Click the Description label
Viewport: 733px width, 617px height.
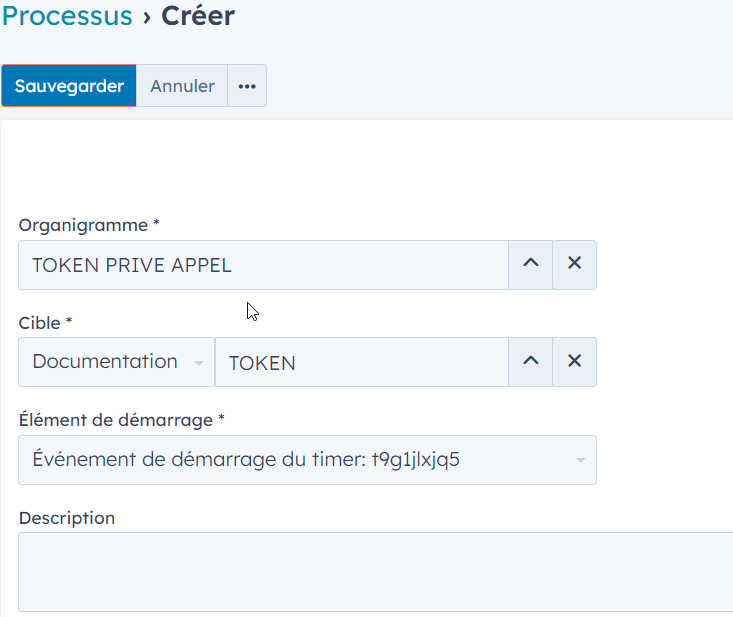tap(67, 518)
